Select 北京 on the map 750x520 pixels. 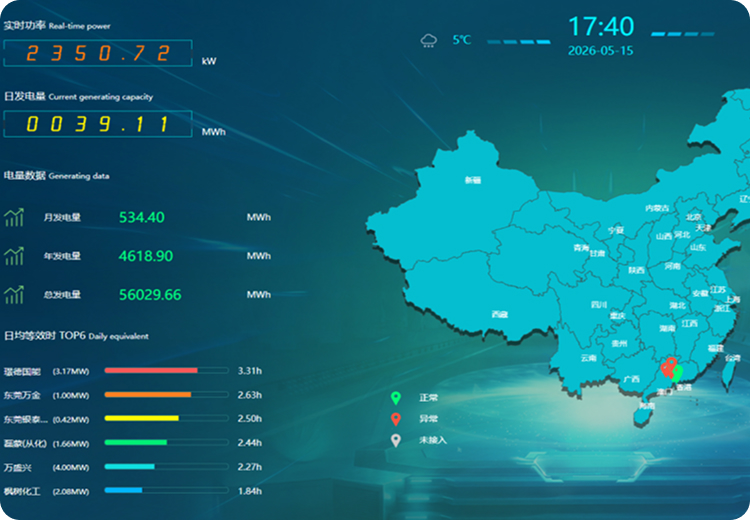(694, 217)
